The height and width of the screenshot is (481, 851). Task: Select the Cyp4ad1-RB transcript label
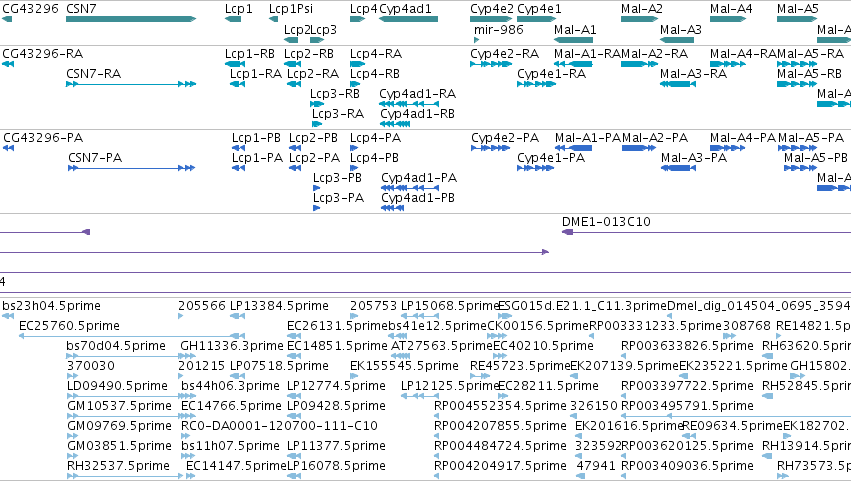pos(417,114)
